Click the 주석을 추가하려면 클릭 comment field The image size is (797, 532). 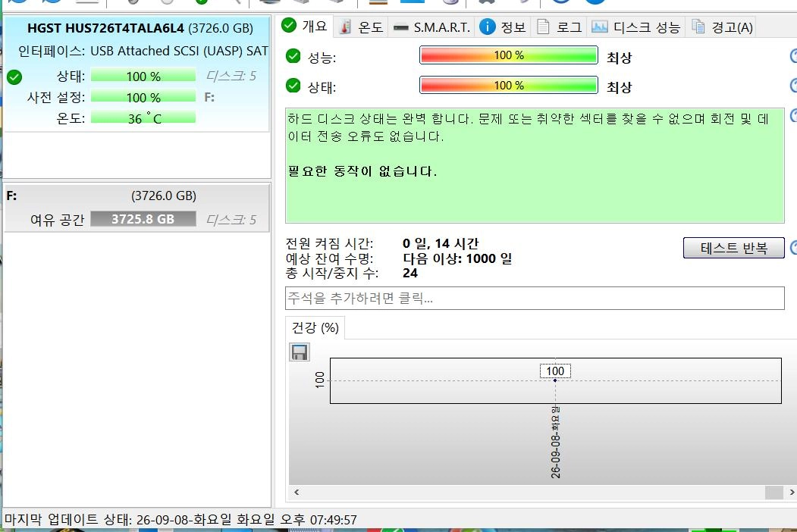(535, 298)
